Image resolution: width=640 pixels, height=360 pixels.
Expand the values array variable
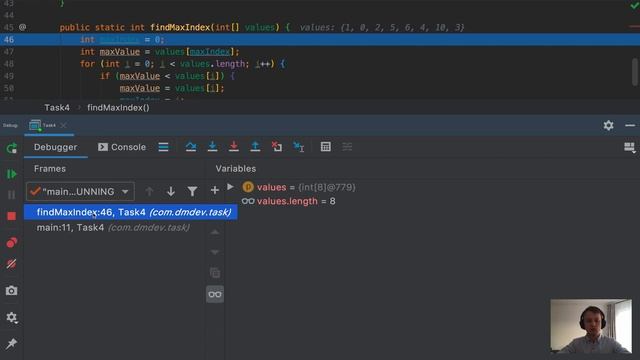231,187
